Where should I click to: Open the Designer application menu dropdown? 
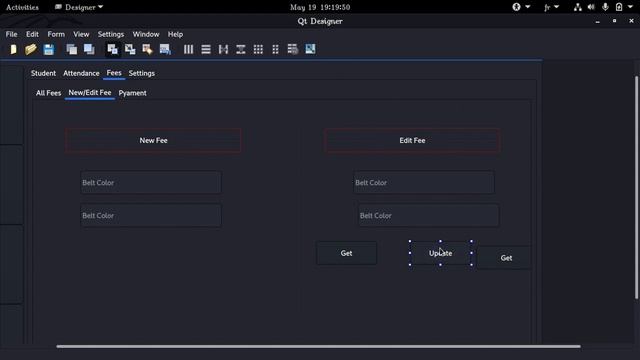pos(79,7)
